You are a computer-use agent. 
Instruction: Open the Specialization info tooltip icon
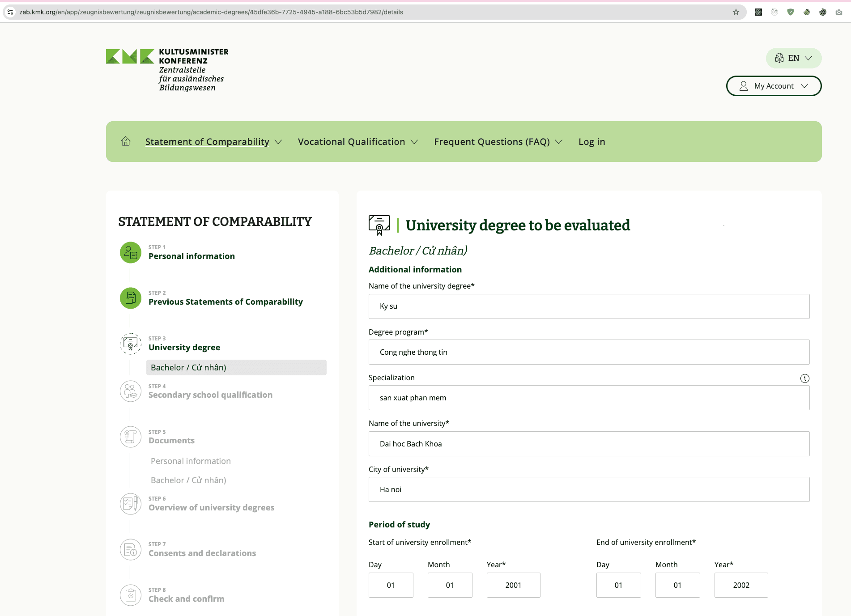tap(805, 378)
